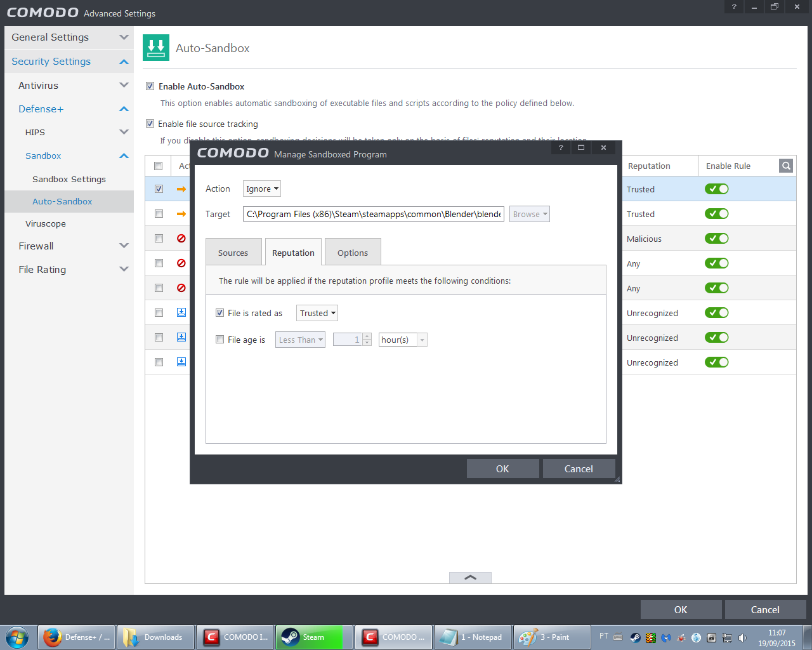812x650 pixels.
Task: Open Viruscope in sidebar
Action: click(x=69, y=223)
